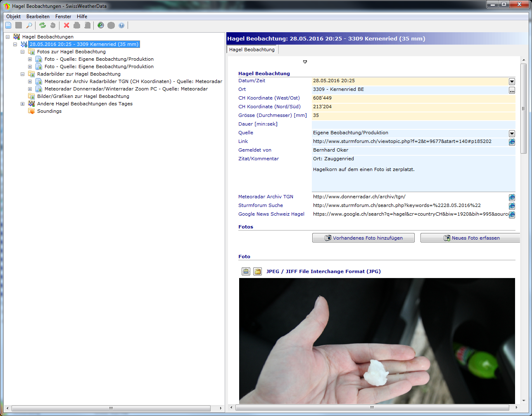Open the Datum/Zeit dropdown arrow
The image size is (532, 416).
(512, 81)
